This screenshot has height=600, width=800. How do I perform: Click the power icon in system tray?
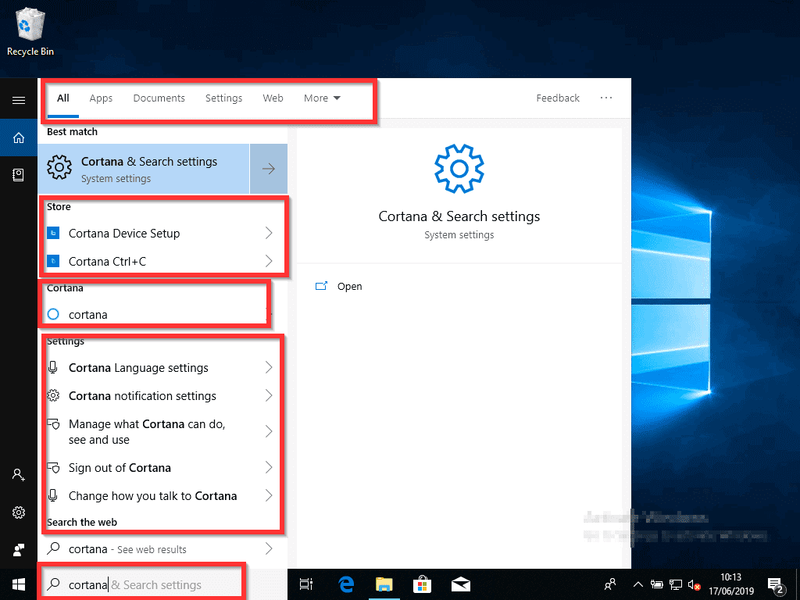pyautogui.click(x=657, y=585)
